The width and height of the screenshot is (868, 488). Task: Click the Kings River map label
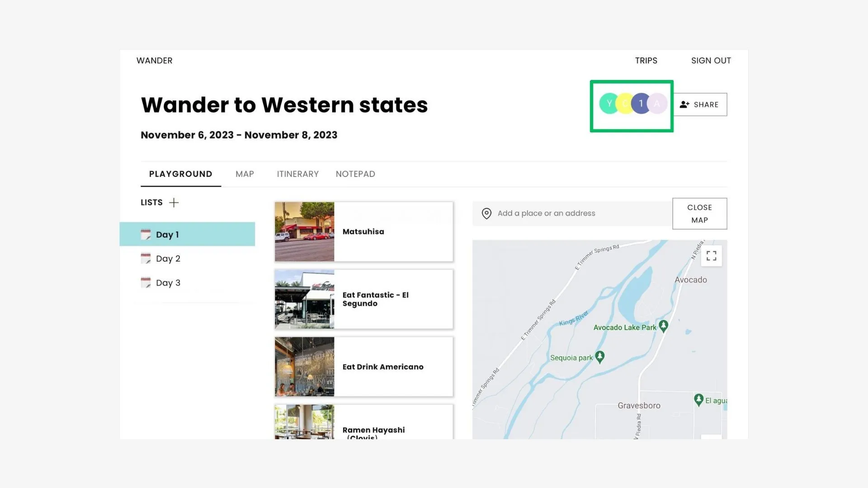(574, 318)
